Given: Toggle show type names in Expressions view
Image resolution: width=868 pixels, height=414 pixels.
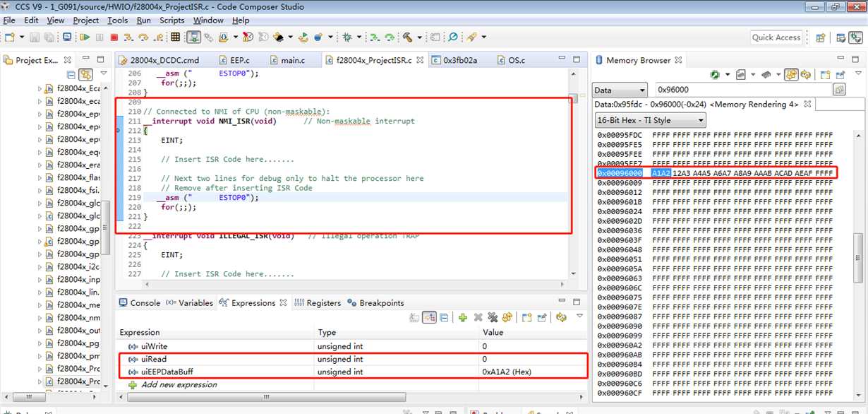Looking at the screenshot, I should (414, 318).
